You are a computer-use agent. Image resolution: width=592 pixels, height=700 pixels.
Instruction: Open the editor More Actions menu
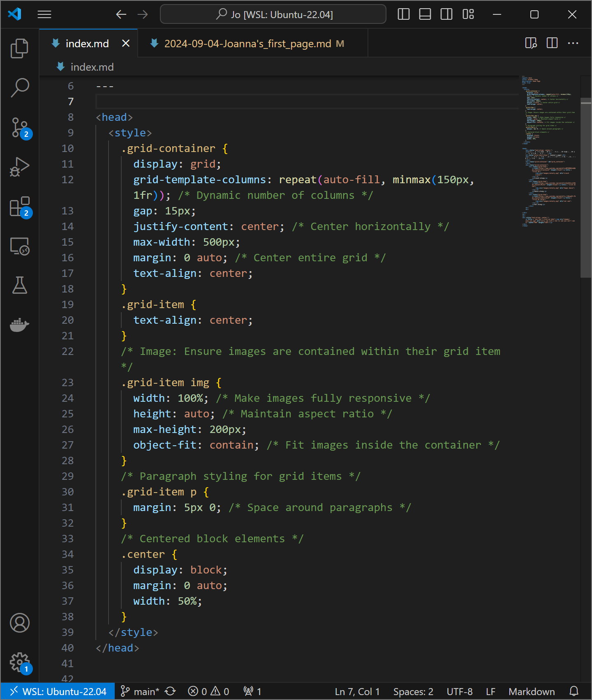(x=573, y=43)
